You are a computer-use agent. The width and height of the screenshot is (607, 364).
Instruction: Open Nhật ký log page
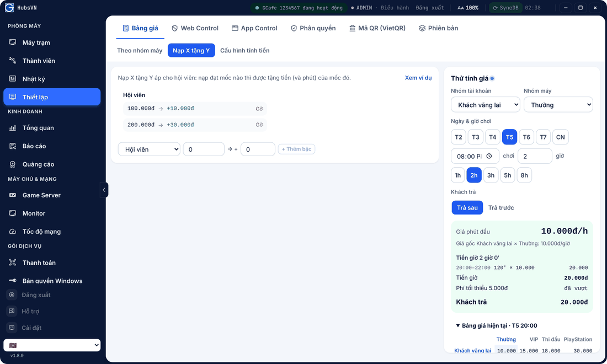point(52,79)
